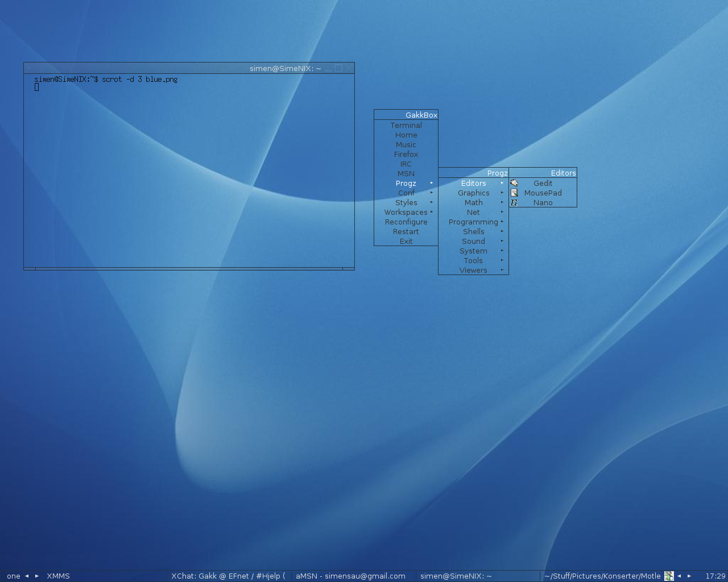
Task: Choose Exit in the GakkBox menu
Action: coord(406,241)
